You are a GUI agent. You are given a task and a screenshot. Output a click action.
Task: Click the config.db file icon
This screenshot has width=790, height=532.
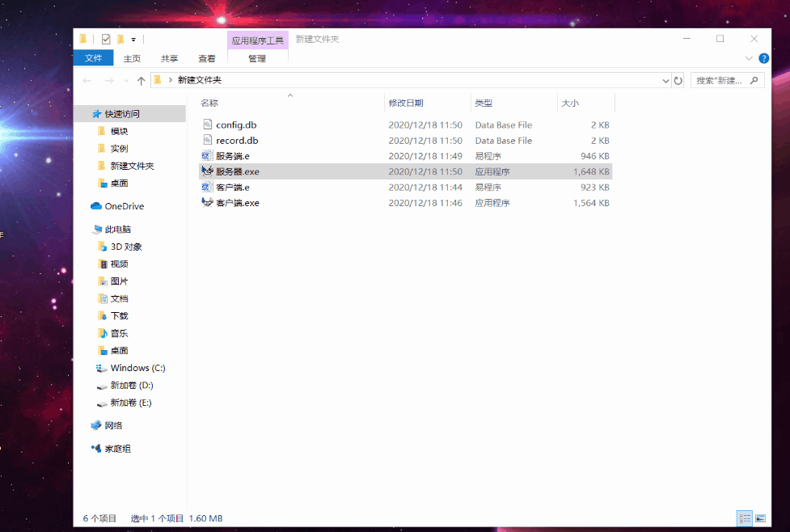pyautogui.click(x=208, y=125)
